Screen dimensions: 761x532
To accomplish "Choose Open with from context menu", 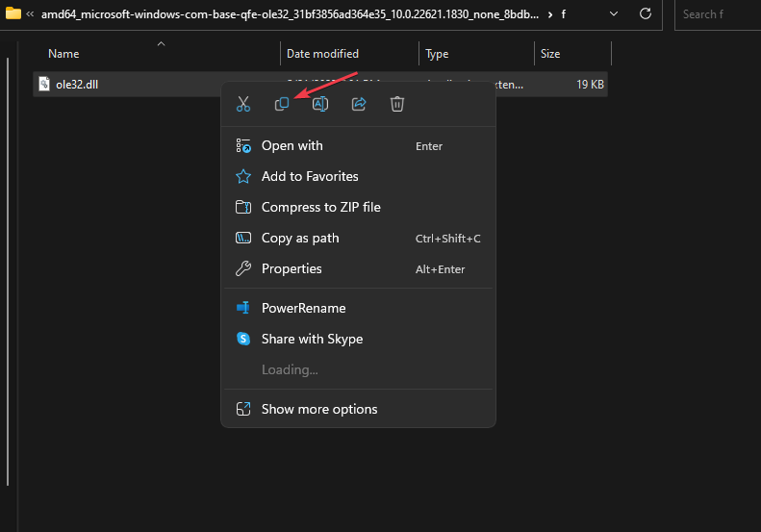I will coord(292,146).
